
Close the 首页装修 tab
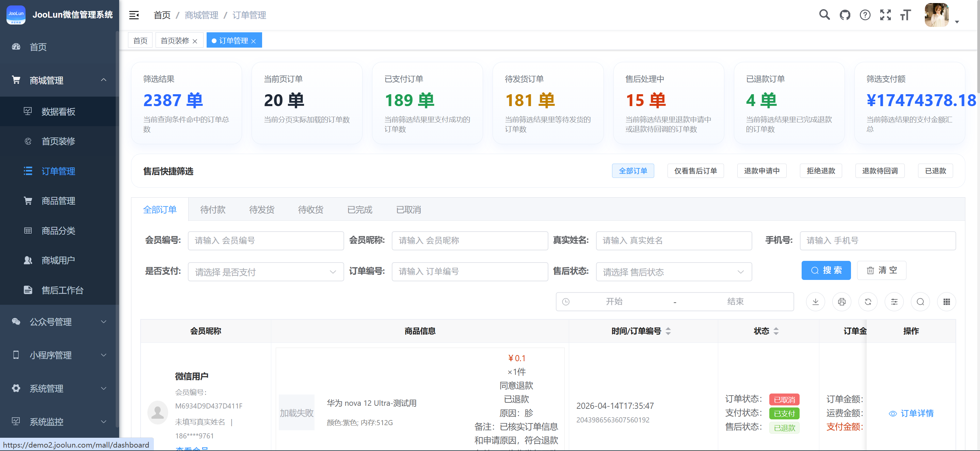195,41
